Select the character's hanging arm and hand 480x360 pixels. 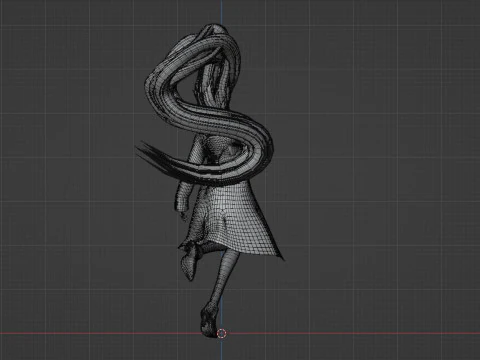pos(183,201)
